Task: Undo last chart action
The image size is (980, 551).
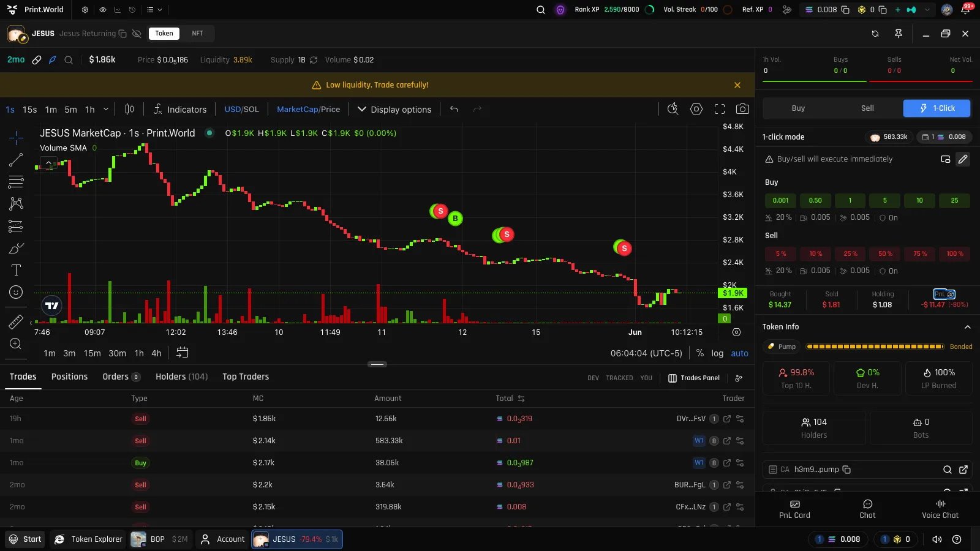Action: pos(454,109)
